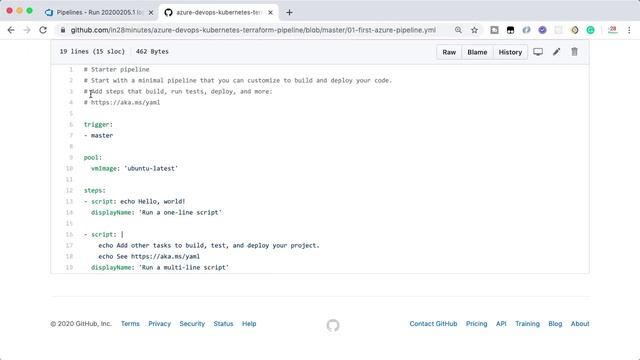The image size is (640, 360).
Task: Open Privacy footer link
Action: [160, 323]
